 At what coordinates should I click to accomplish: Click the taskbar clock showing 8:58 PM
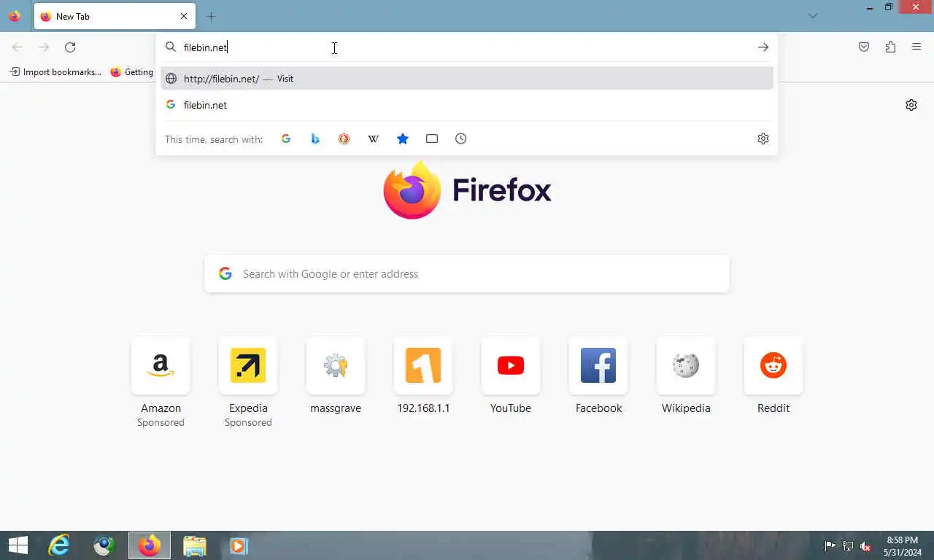click(903, 546)
